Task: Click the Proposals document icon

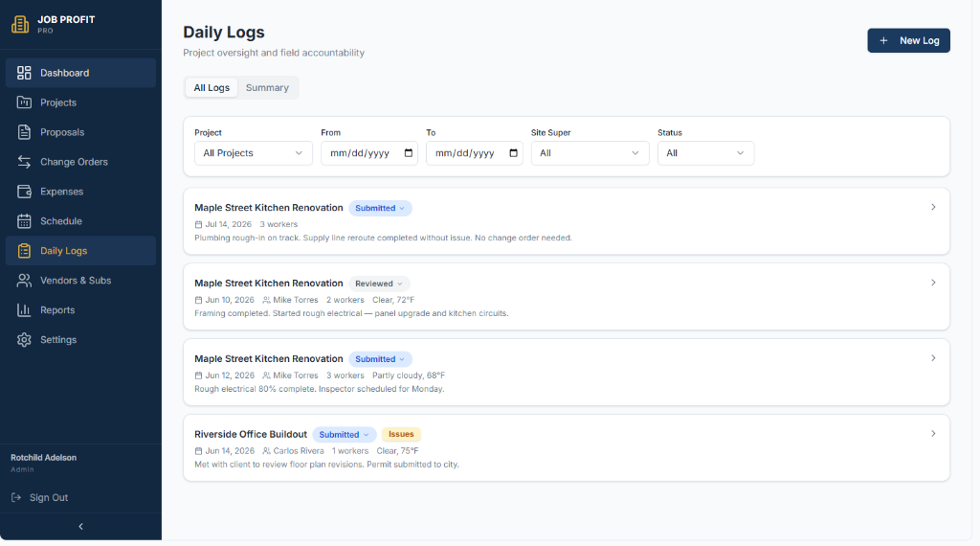Action: click(x=24, y=132)
